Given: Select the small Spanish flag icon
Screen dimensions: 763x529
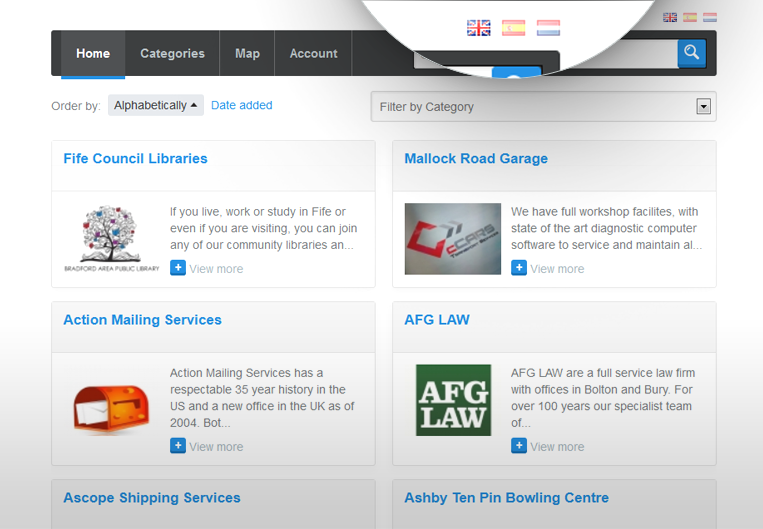Looking at the screenshot, I should (690, 18).
